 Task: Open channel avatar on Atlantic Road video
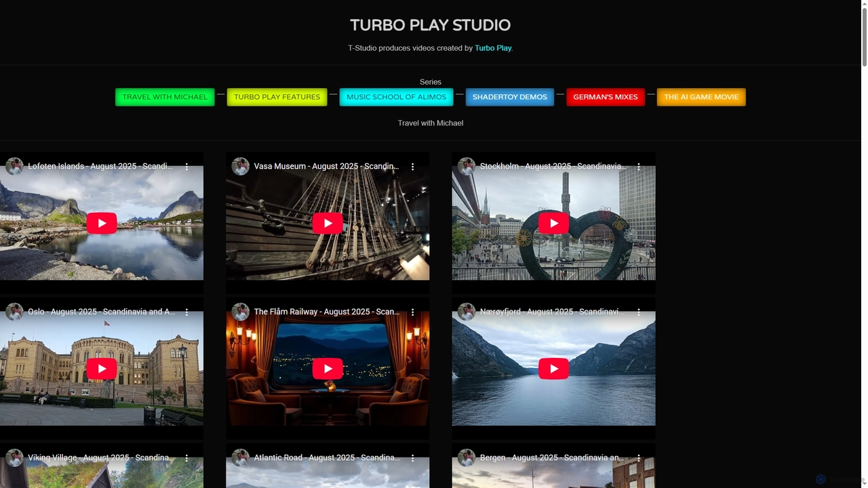pyautogui.click(x=240, y=457)
